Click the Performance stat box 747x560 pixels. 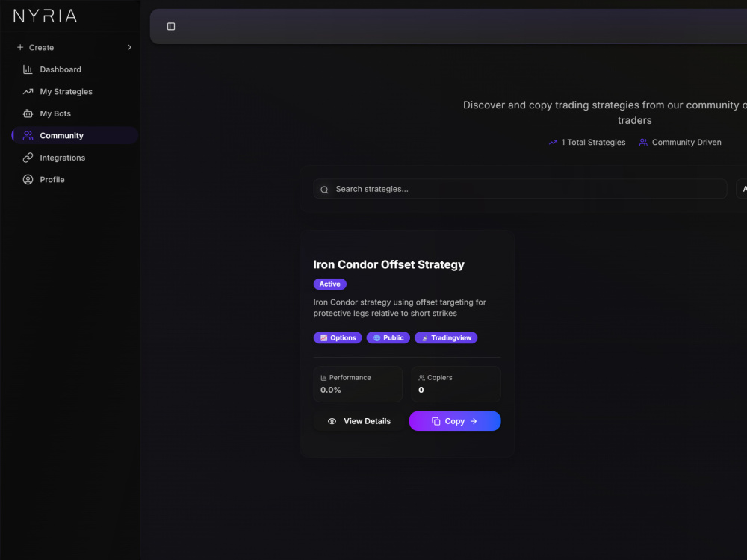(x=358, y=384)
